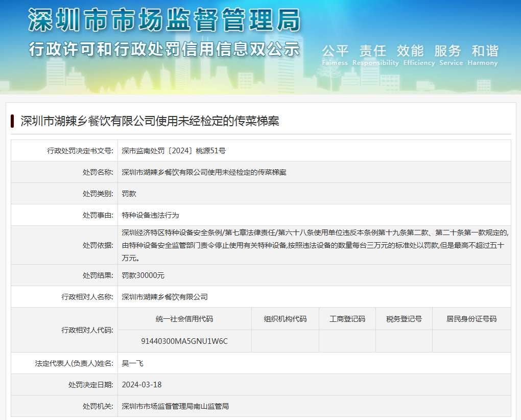This screenshot has height=420, width=521.
Task: Click the 处罚名称 row value text
Action: pos(204,172)
